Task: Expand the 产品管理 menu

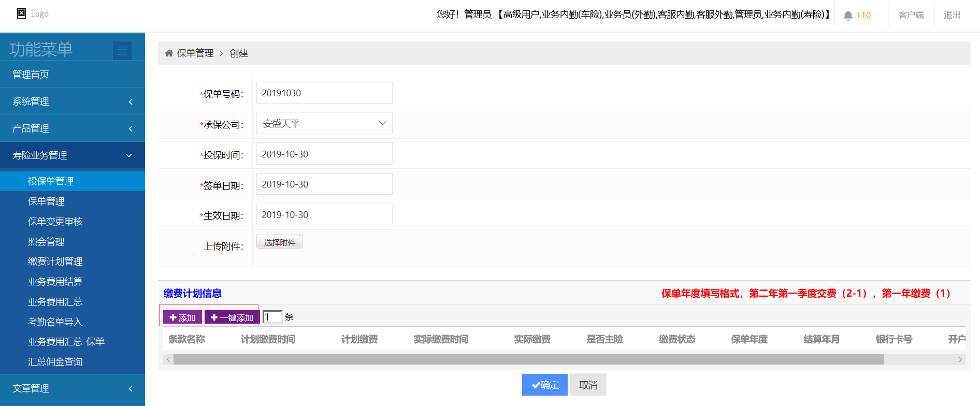Action: (x=73, y=128)
